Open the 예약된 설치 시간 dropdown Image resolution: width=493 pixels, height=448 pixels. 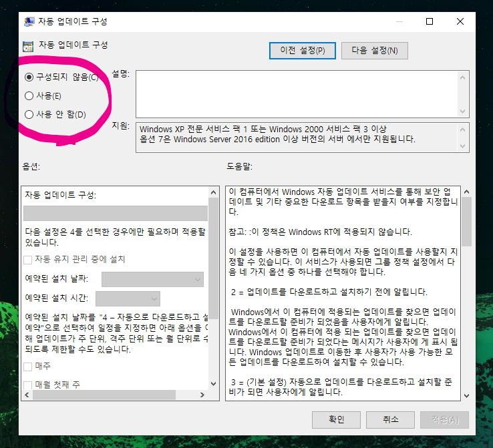point(128,298)
